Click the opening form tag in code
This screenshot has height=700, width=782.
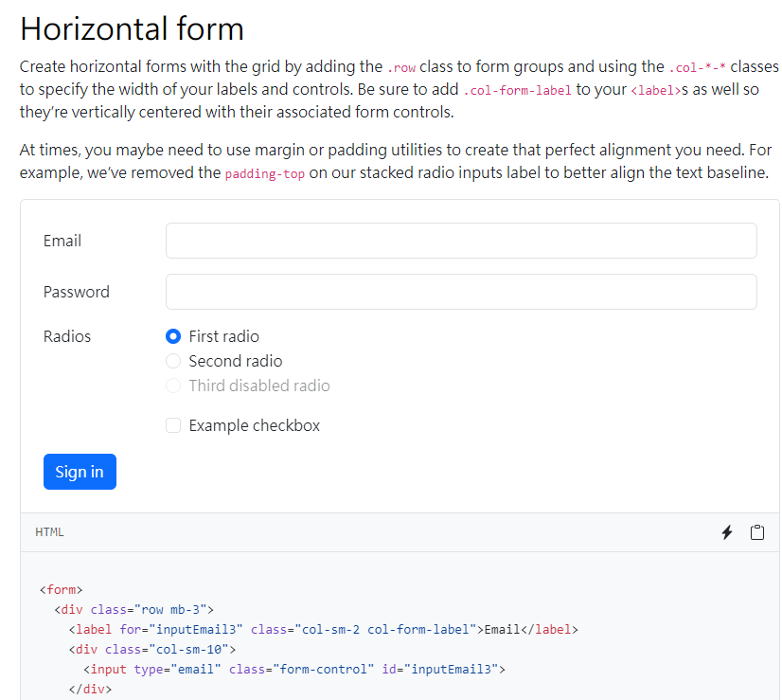(62, 589)
